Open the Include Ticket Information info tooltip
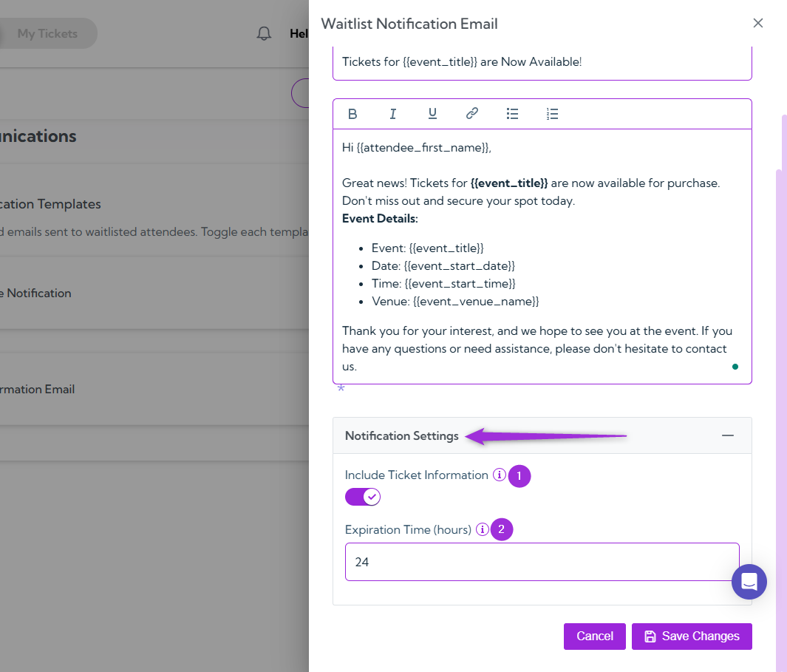 pos(500,475)
